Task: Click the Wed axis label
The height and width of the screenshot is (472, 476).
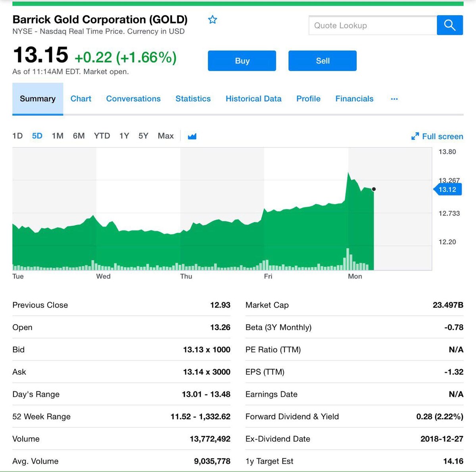Action: (103, 276)
